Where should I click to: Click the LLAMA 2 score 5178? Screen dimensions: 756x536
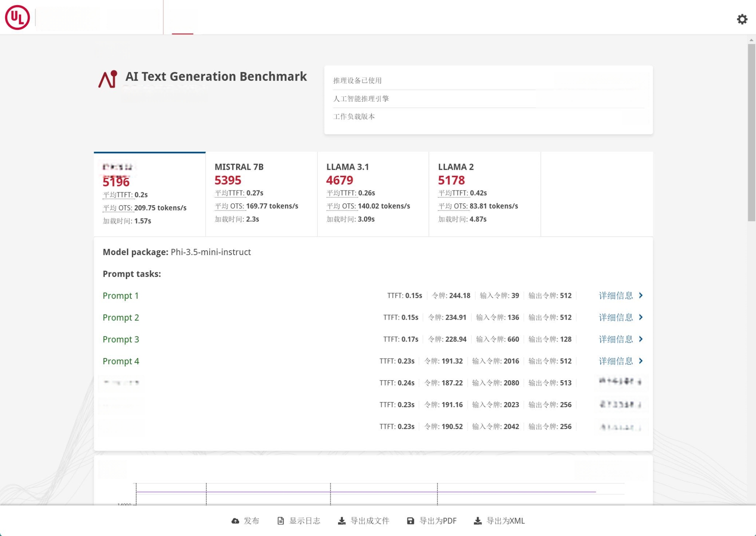point(451,180)
